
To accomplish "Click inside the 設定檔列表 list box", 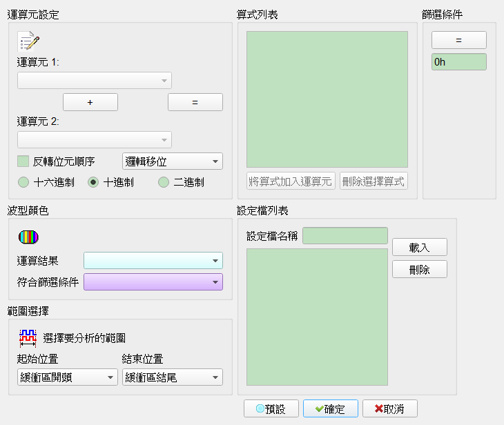I will coord(318,317).
